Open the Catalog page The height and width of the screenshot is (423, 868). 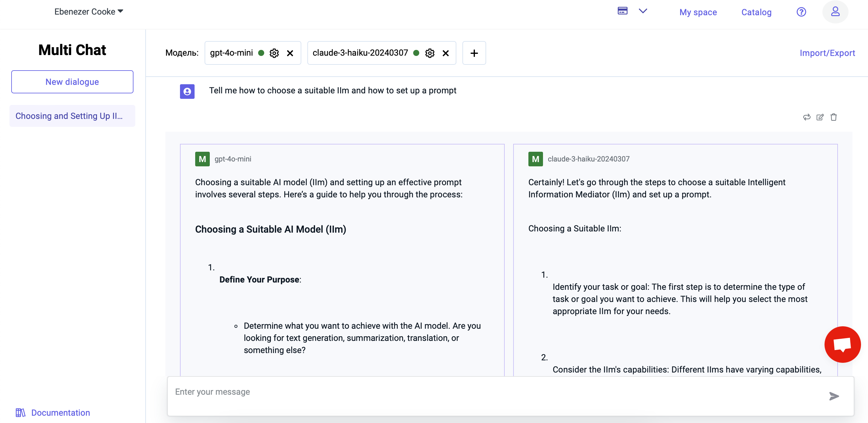pos(756,12)
